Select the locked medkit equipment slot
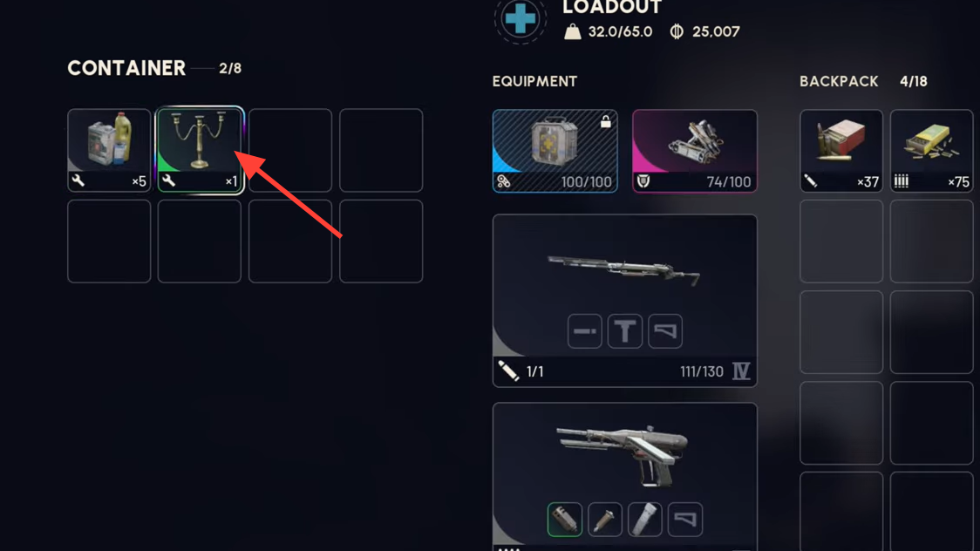 click(555, 151)
